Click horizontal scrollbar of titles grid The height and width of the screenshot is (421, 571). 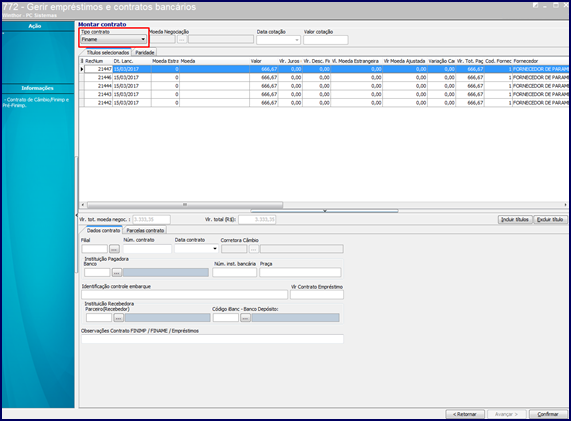click(324, 205)
